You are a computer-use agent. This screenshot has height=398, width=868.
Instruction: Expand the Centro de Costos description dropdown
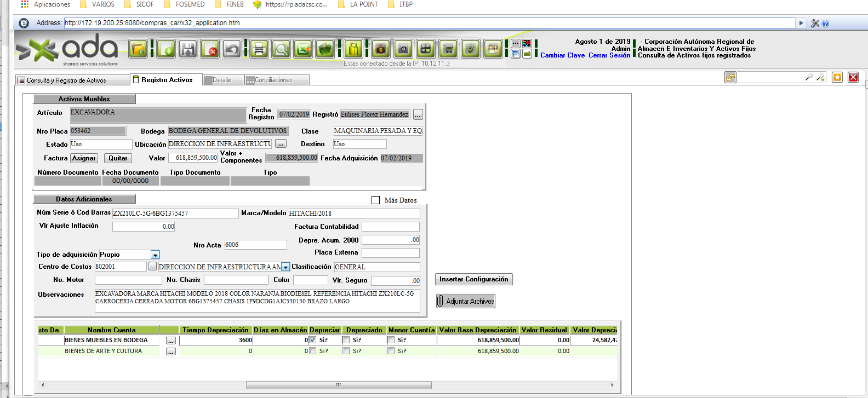click(x=285, y=267)
